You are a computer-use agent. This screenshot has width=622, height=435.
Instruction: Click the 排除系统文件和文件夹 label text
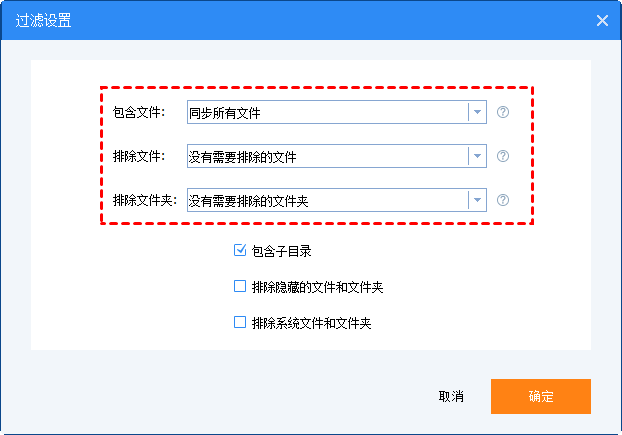click(312, 323)
